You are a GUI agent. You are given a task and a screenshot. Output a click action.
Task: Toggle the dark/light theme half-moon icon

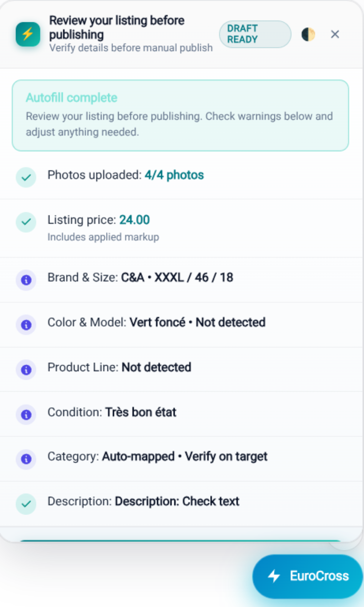[308, 34]
